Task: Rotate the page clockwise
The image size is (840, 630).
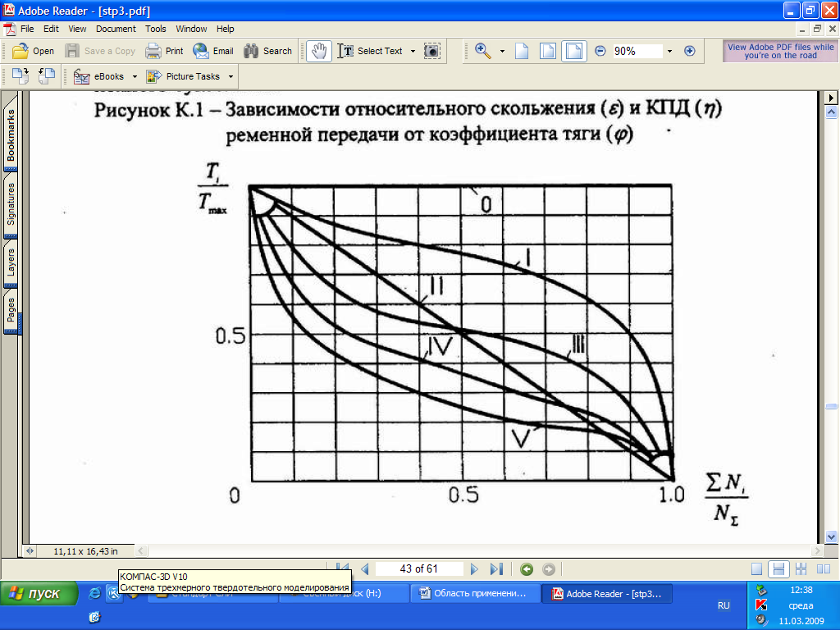Action: (x=21, y=76)
